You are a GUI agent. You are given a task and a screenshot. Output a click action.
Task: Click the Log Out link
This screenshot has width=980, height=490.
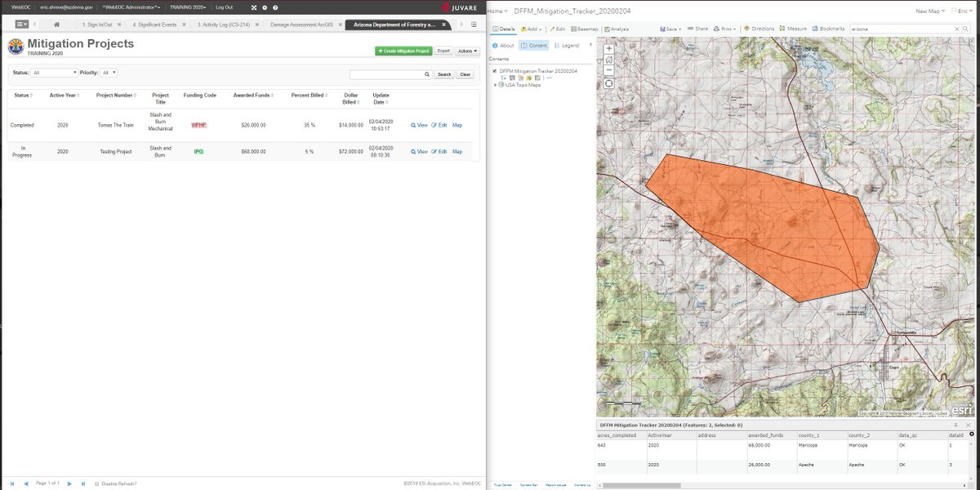tap(224, 7)
